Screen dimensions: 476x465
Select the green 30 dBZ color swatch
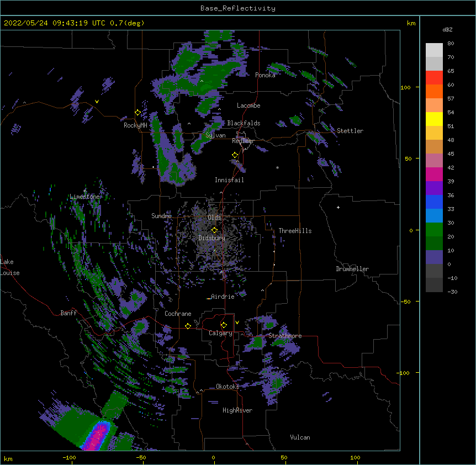pyautogui.click(x=434, y=230)
